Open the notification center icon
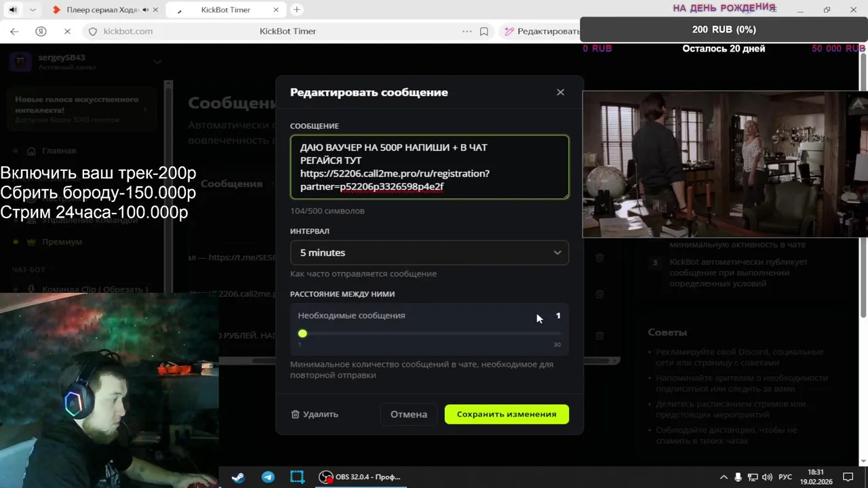Screen dimensions: 868x488 848,477
